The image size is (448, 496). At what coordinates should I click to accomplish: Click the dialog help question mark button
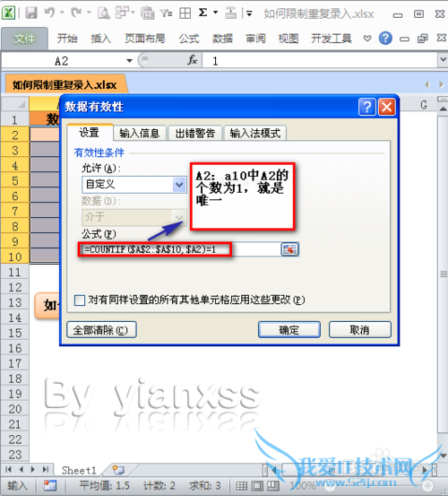(367, 107)
